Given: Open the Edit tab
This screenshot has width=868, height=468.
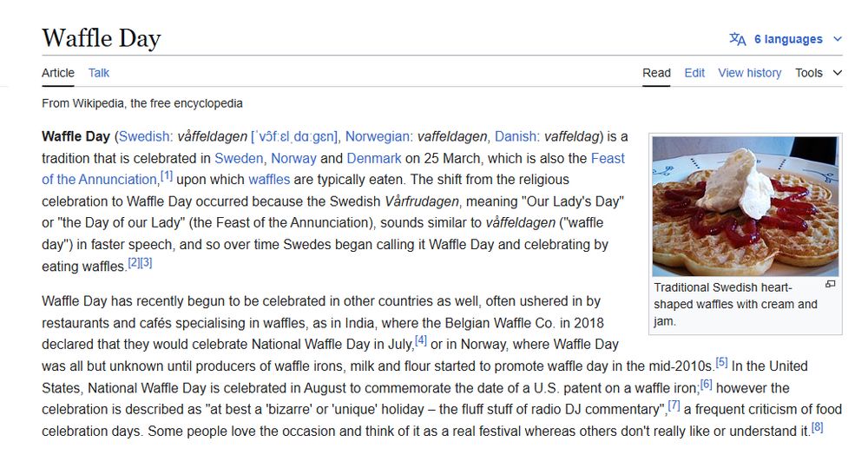Looking at the screenshot, I should click(694, 73).
